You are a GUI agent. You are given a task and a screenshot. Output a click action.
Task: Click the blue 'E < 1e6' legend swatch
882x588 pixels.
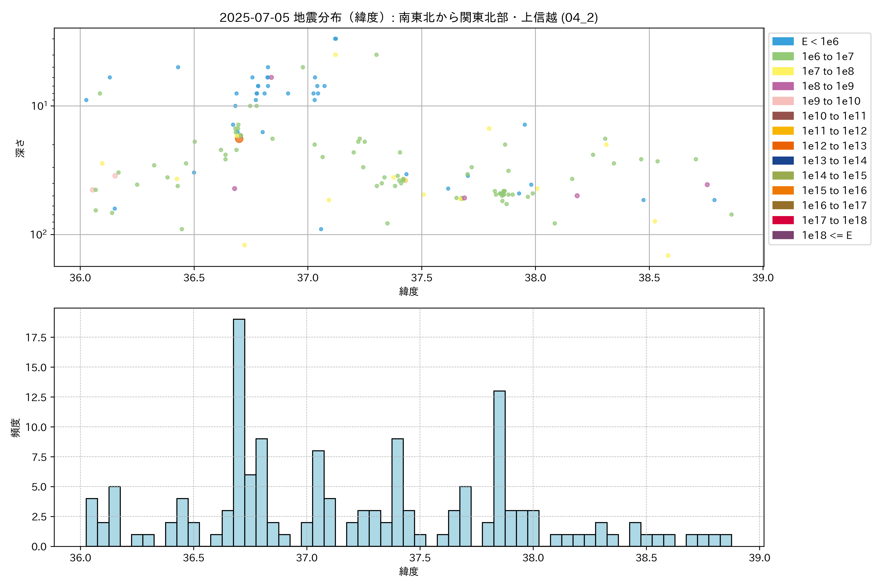click(x=783, y=42)
